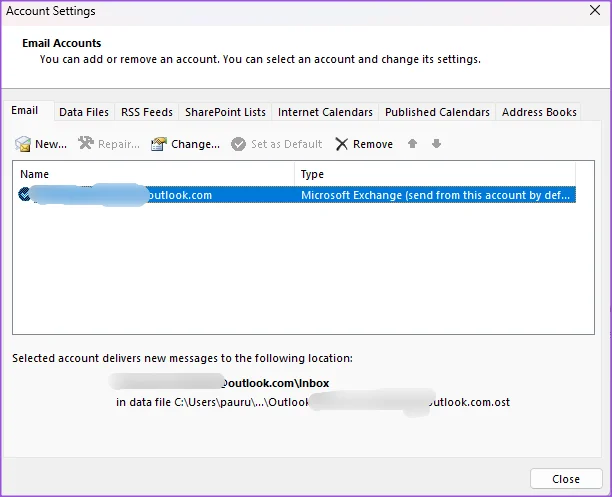Switch to SharePoint Lists tab

225,112
